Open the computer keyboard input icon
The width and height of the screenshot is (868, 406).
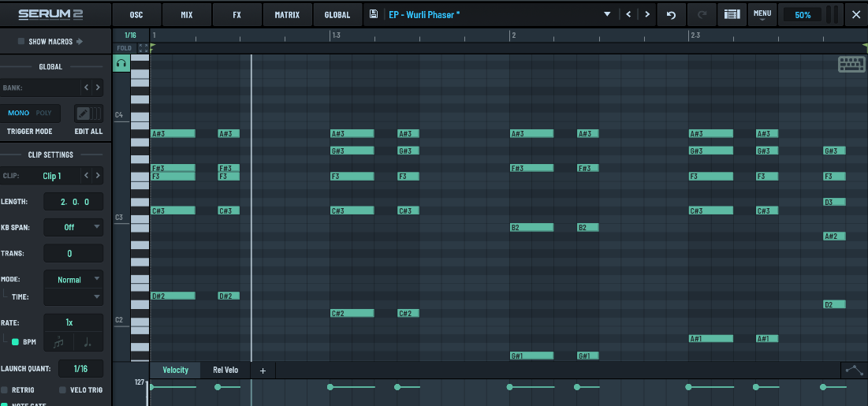coord(851,65)
